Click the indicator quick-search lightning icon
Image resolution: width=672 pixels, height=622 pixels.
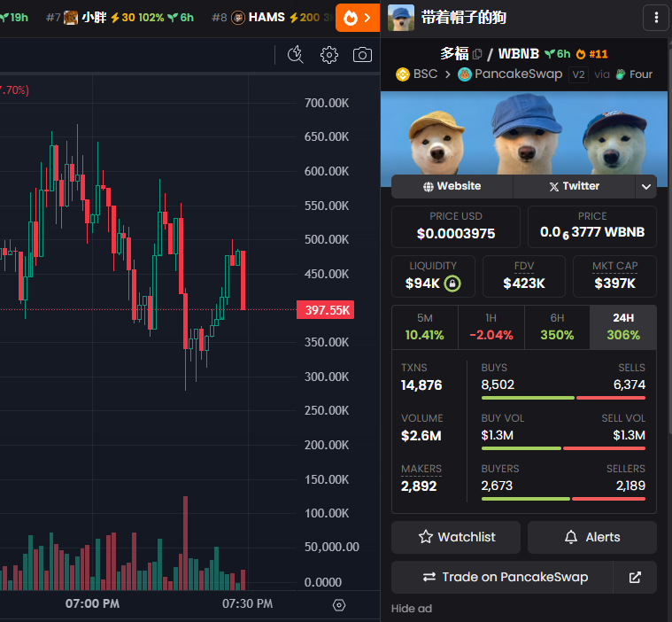296,55
